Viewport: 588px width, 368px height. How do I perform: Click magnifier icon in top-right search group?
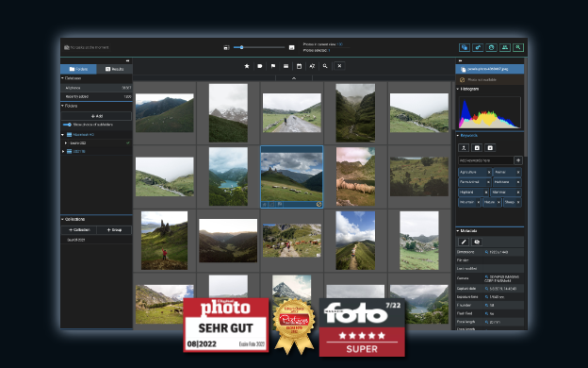pos(518,48)
